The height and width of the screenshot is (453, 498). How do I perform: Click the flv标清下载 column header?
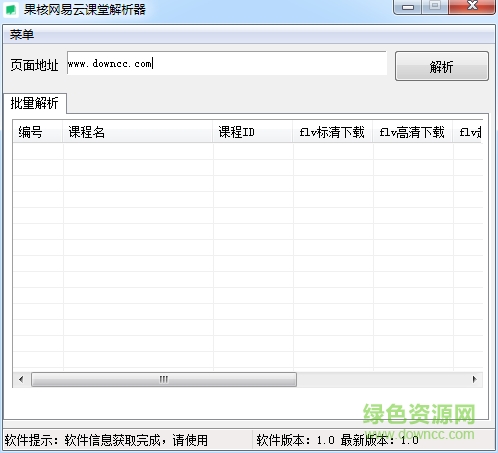[332, 132]
